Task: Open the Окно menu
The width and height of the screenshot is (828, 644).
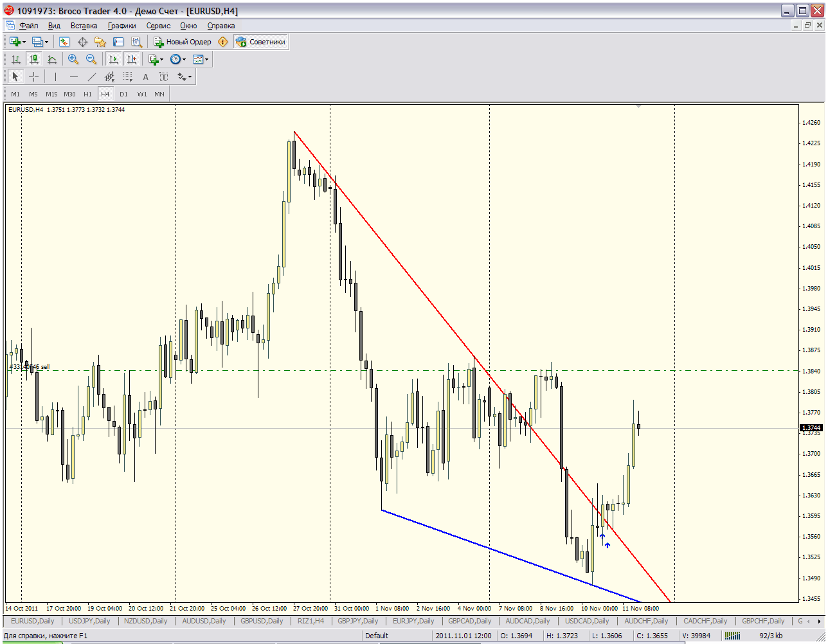Action: 189,26
